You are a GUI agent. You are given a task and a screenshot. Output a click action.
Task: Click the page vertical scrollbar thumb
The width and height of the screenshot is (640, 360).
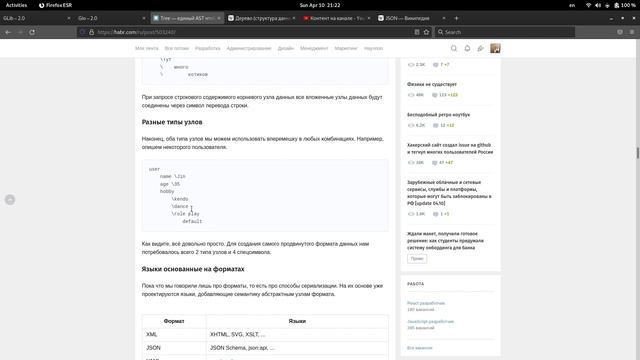[x=638, y=153]
